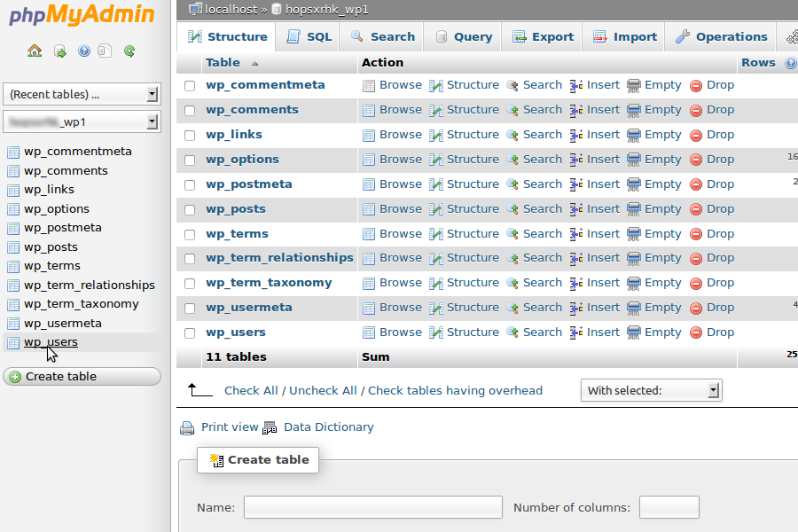The width and height of the screenshot is (798, 532).
Task: Click the Rows column help icon
Action: [x=790, y=63]
